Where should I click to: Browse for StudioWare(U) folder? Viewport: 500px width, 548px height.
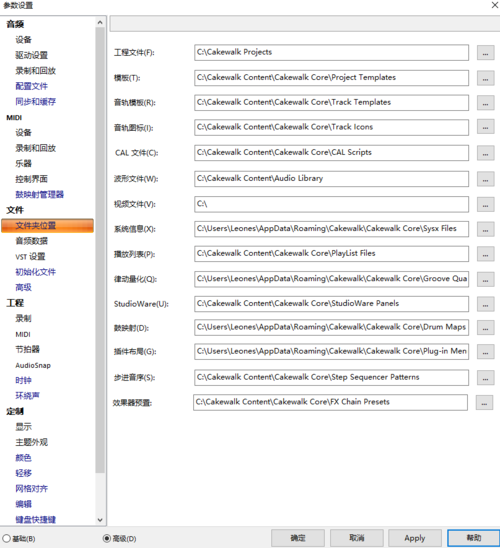point(485,304)
